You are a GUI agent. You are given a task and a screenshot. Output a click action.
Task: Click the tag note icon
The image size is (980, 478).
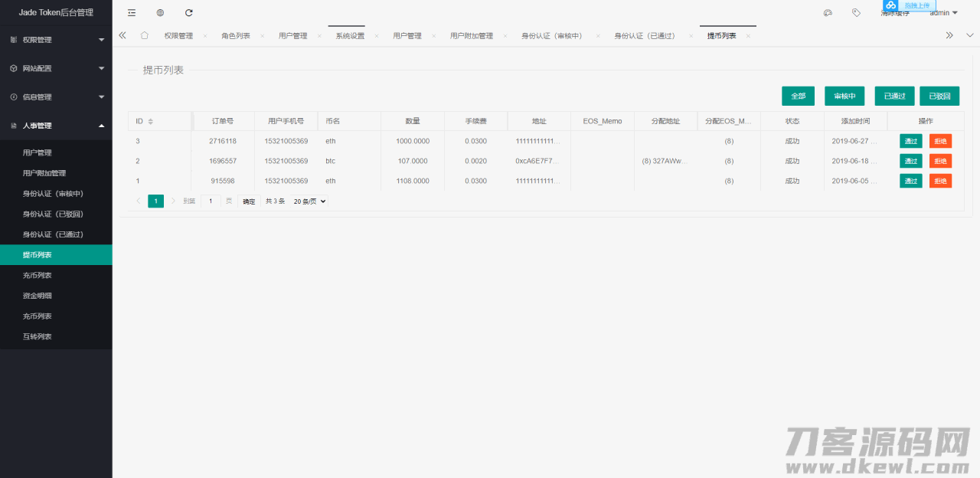pyautogui.click(x=856, y=13)
